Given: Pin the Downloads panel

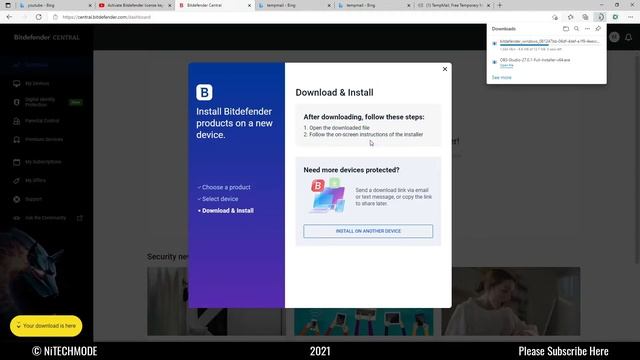Looking at the screenshot, I should pyautogui.click(x=598, y=29).
